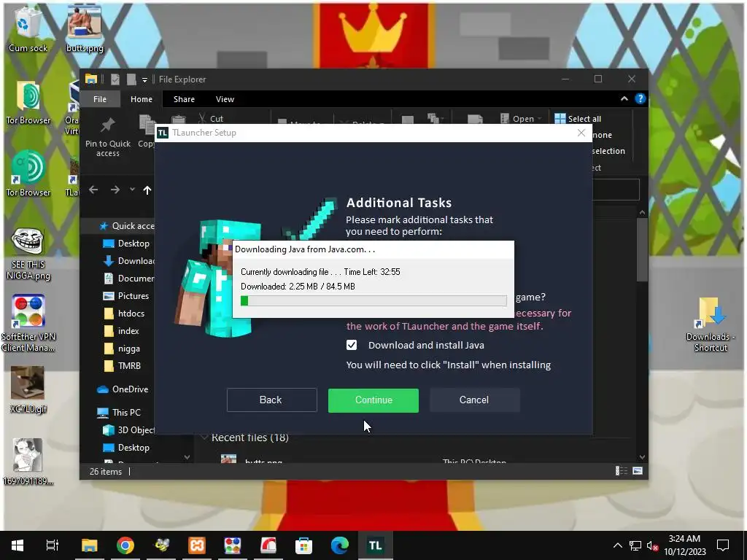
Task: Open the recent locations dropdown arrow
Action: tap(132, 190)
